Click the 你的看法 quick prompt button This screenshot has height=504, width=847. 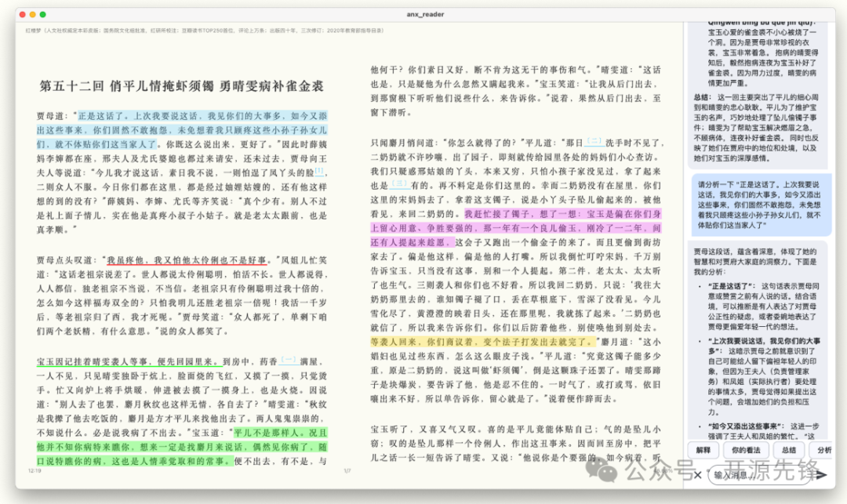746,450
